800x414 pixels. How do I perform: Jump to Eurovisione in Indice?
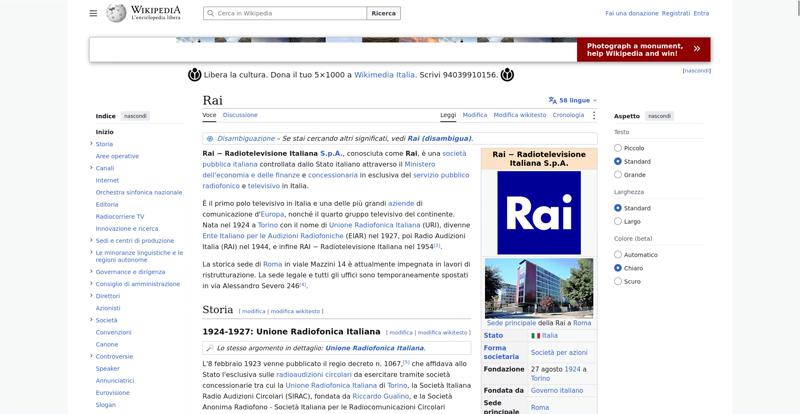tap(112, 393)
